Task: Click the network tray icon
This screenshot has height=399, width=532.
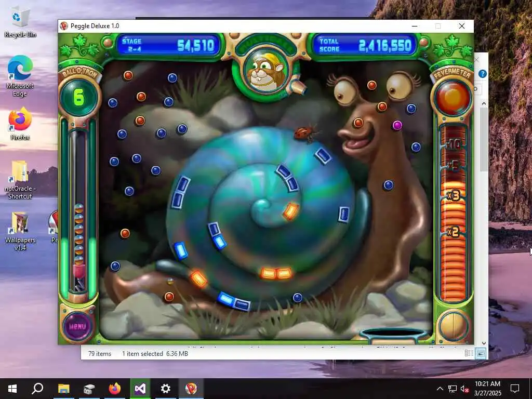Action: click(453, 389)
